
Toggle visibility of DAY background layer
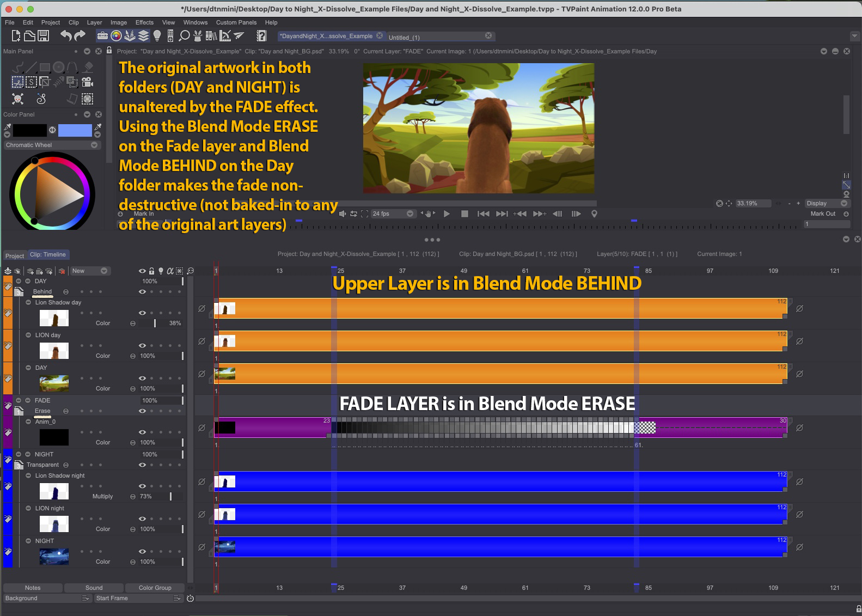142,378
